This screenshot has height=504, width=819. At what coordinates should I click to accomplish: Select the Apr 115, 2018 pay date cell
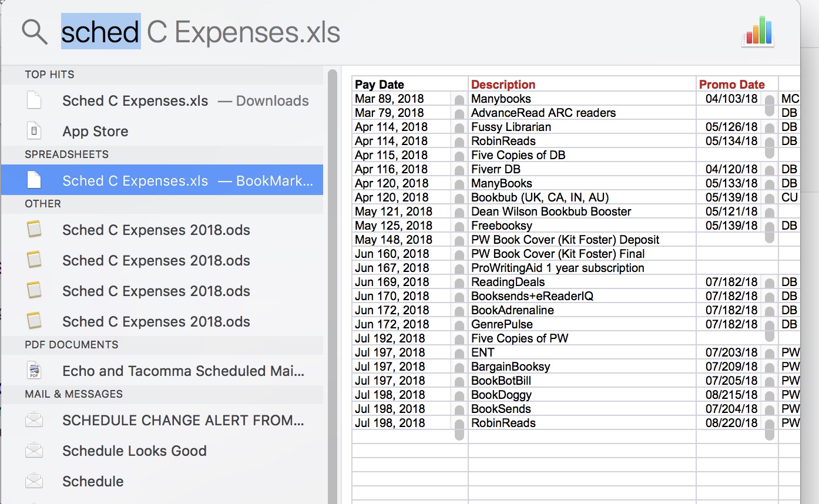410,155
